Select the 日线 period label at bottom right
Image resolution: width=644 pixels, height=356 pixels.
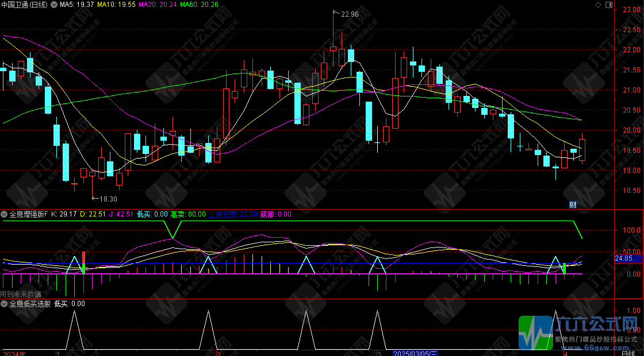pos(628,352)
